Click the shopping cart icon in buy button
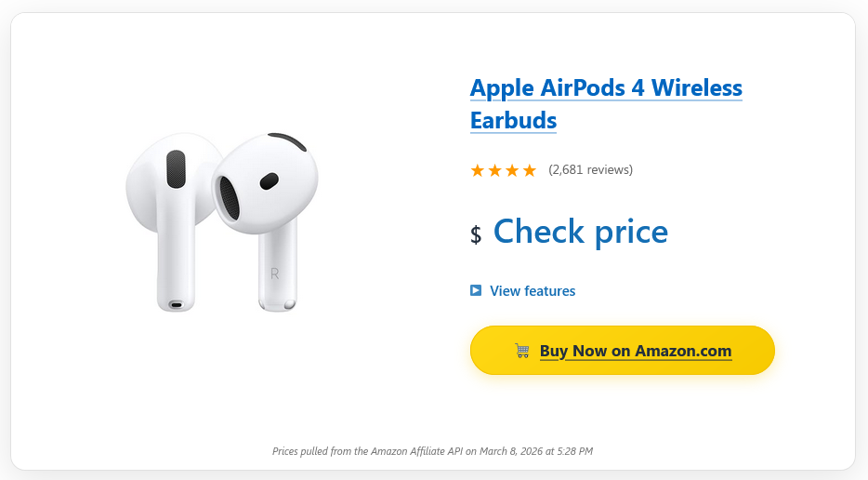 click(x=522, y=351)
